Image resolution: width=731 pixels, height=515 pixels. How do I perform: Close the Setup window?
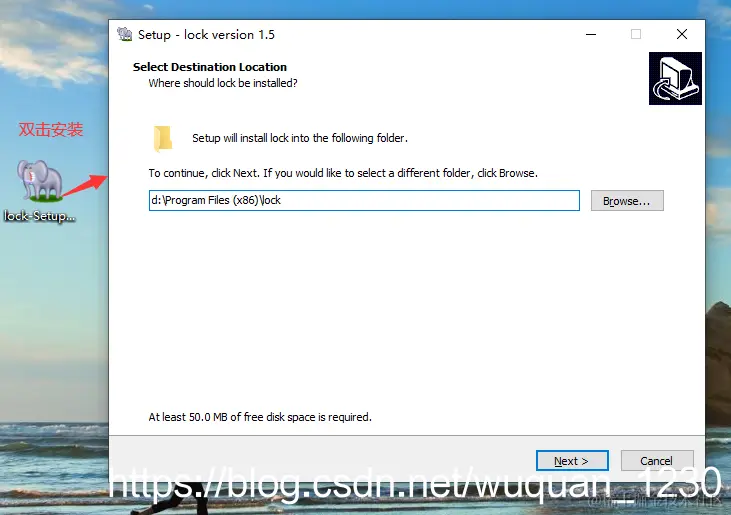[682, 34]
